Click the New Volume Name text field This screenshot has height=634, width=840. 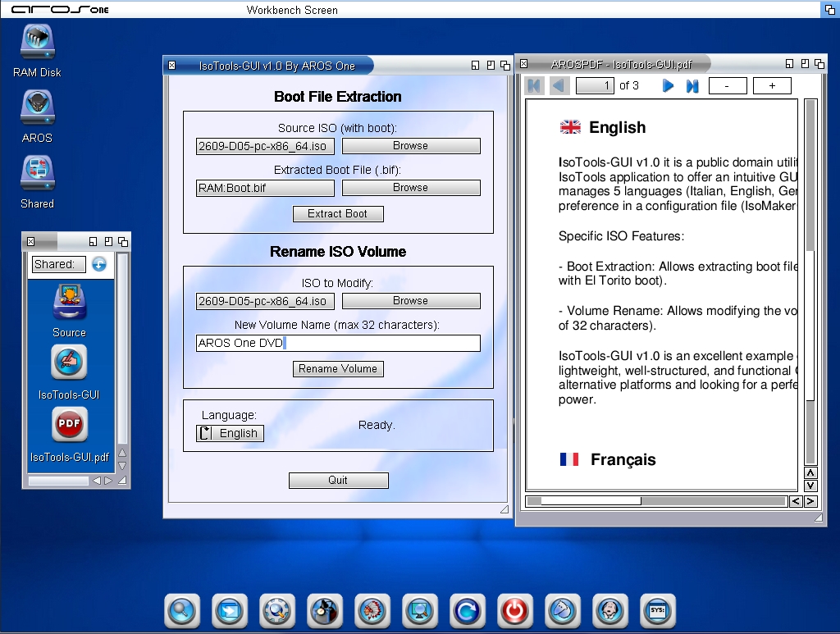pyautogui.click(x=338, y=343)
